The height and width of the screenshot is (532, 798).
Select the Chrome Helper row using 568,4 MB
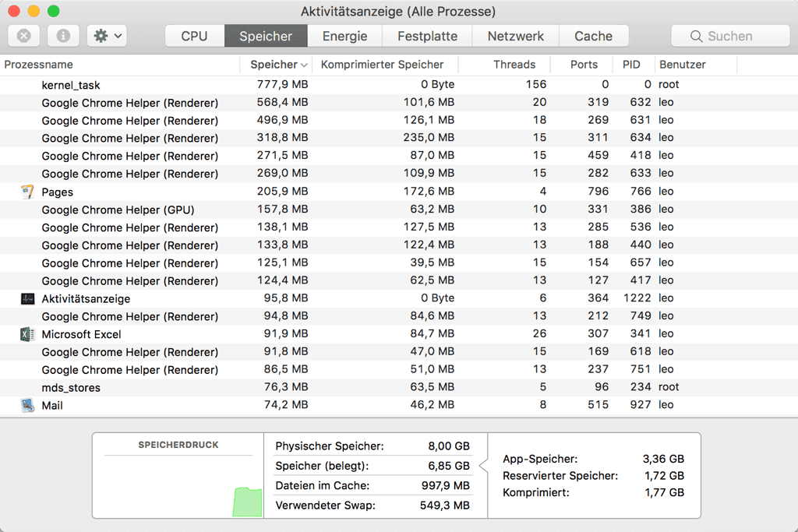pos(399,102)
